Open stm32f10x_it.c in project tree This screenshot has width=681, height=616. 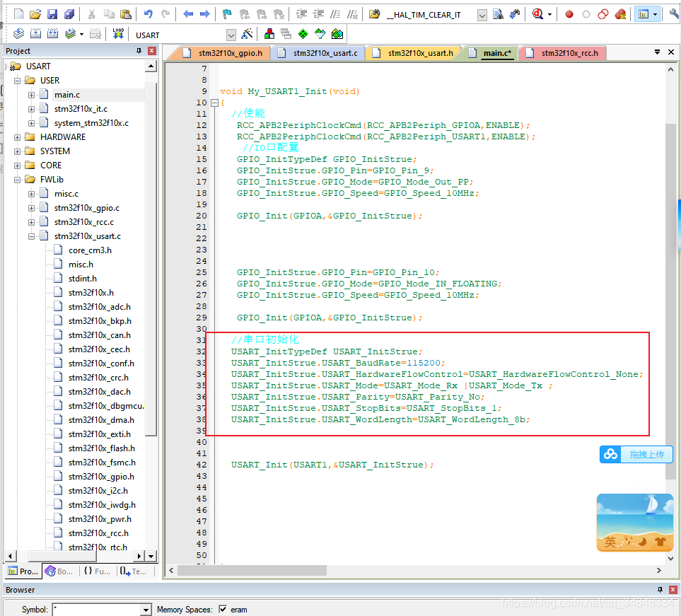81,109
